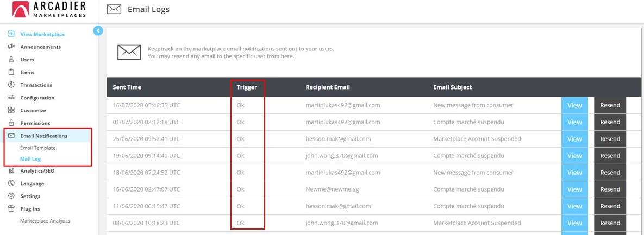The image size is (644, 235).
Task: View the email sent 16/07/2020 05:46:35
Action: pos(574,105)
